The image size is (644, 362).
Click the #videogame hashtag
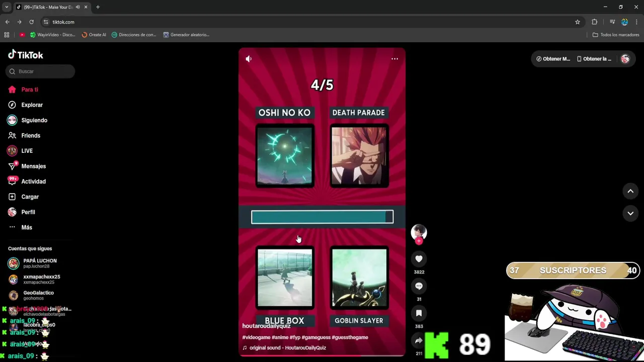[256, 337]
